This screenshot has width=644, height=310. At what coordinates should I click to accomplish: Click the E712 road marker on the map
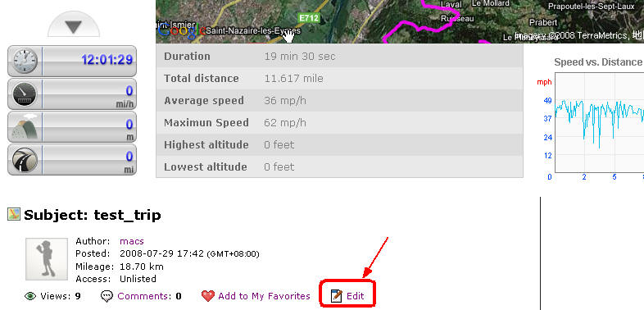tap(308, 18)
